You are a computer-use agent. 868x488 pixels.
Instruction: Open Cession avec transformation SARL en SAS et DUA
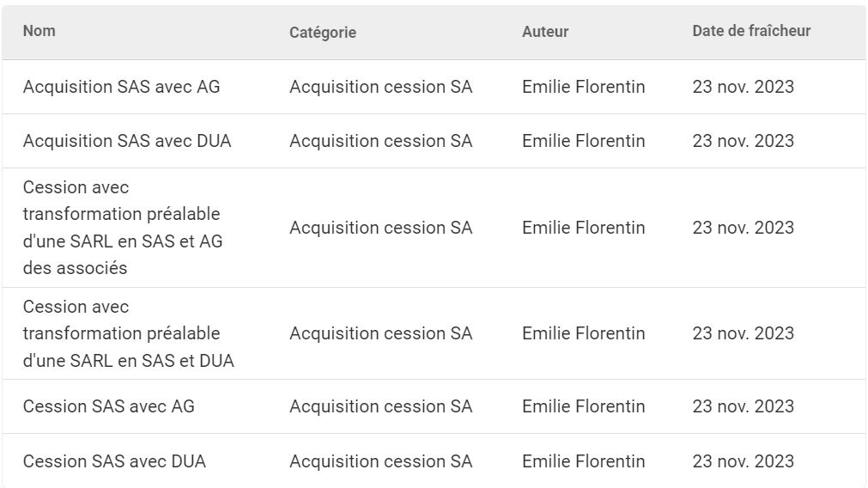(x=128, y=333)
